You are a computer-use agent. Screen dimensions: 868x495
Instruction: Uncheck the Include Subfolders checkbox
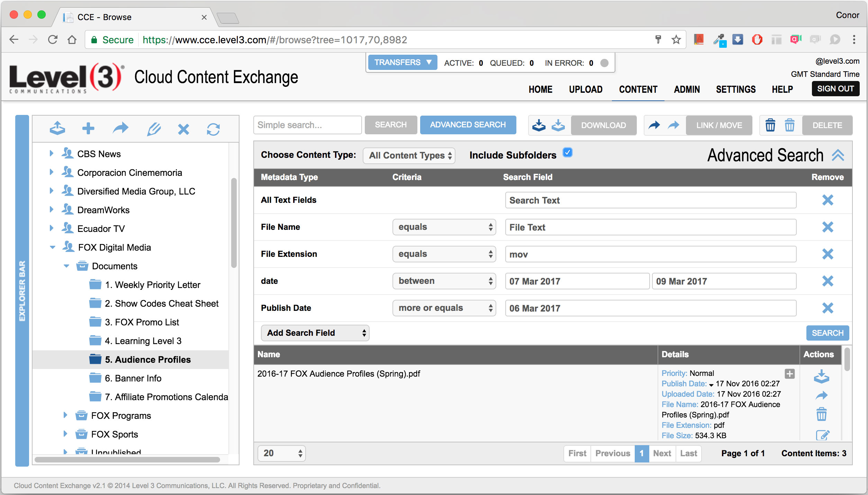pos(568,153)
